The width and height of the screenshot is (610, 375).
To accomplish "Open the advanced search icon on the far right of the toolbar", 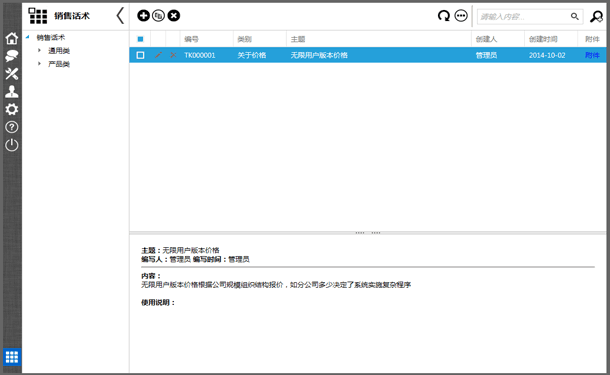I will point(596,16).
